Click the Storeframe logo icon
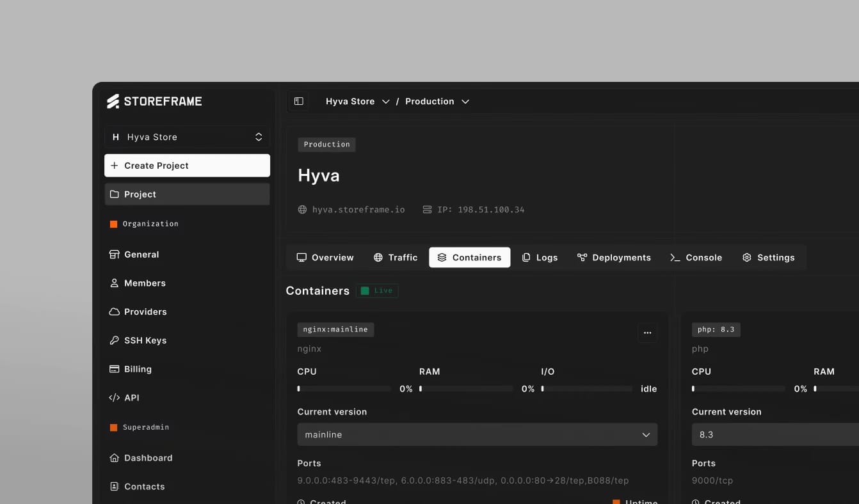This screenshot has width=859, height=504. 113,101
